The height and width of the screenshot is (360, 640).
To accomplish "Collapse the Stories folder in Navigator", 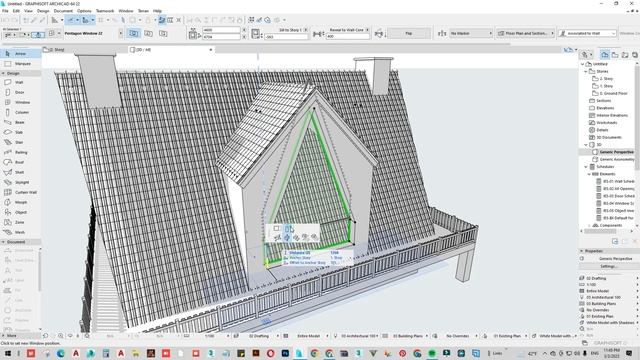I will pyautogui.click(x=586, y=71).
